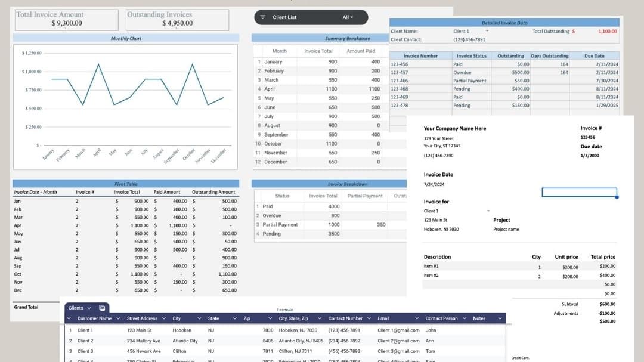Screen dimensions: 644x362
Task: Click the Pivot Table header
Action: (x=126, y=184)
